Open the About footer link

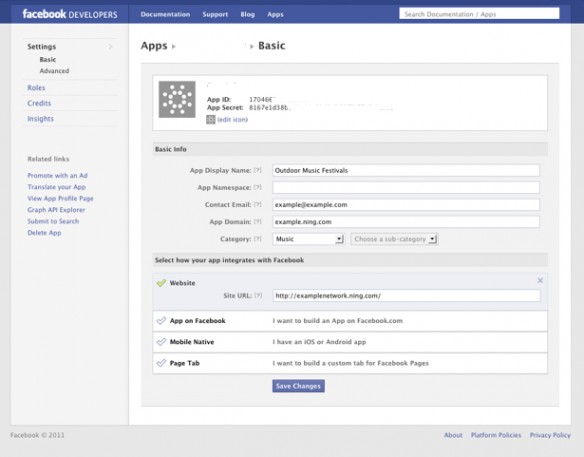453,435
